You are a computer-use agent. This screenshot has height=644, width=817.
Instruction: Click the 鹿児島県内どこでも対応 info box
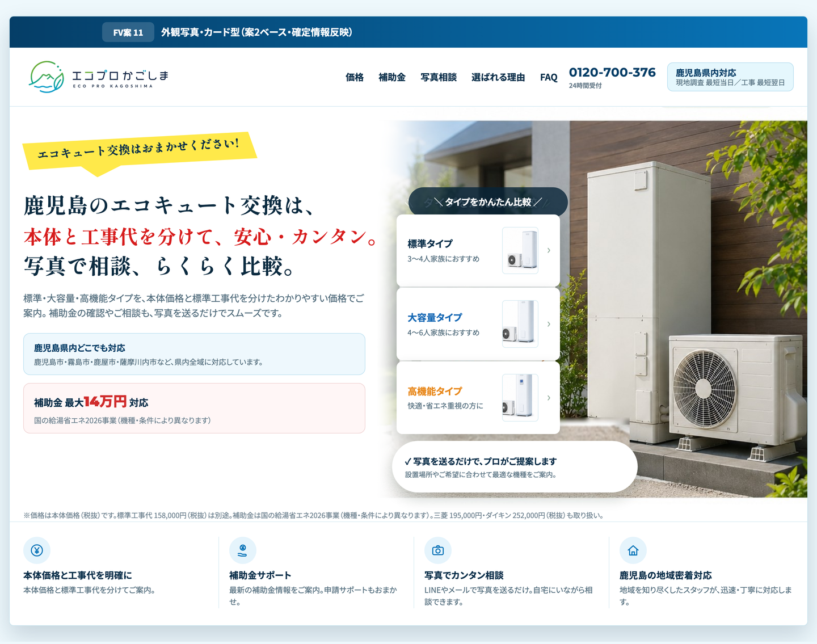(x=194, y=354)
